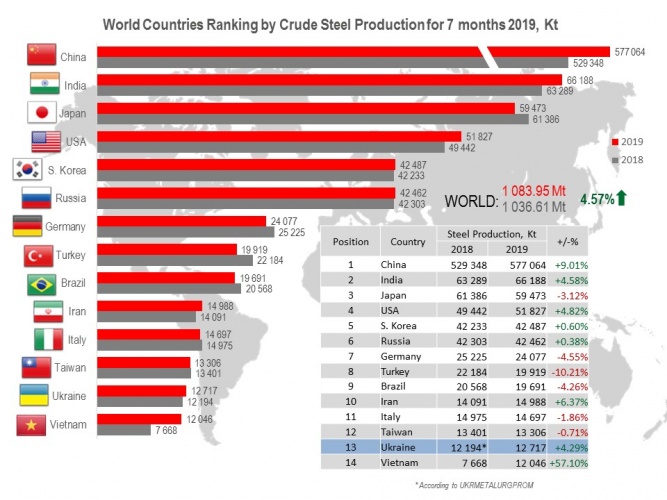Click the India flag icon
667x500 pixels.
(x=43, y=83)
